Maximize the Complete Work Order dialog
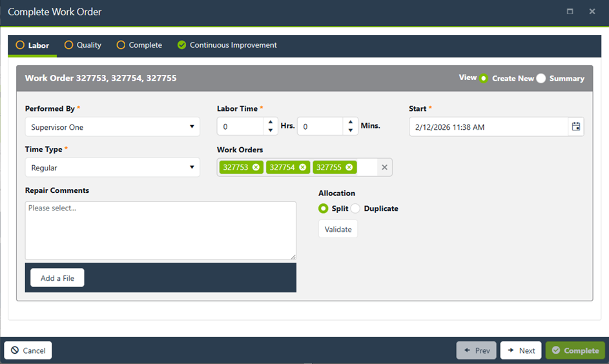Viewport: 609px width, 364px height. point(570,12)
